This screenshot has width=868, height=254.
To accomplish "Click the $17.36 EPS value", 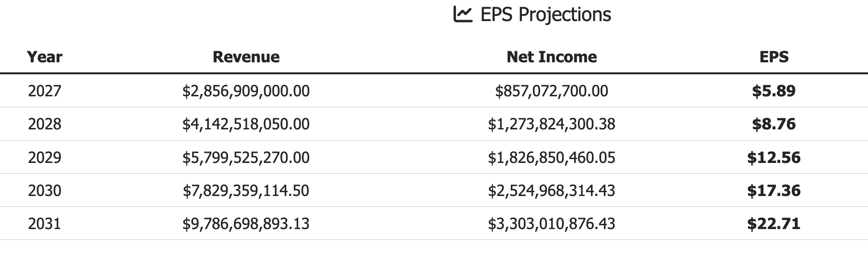I will [774, 191].
